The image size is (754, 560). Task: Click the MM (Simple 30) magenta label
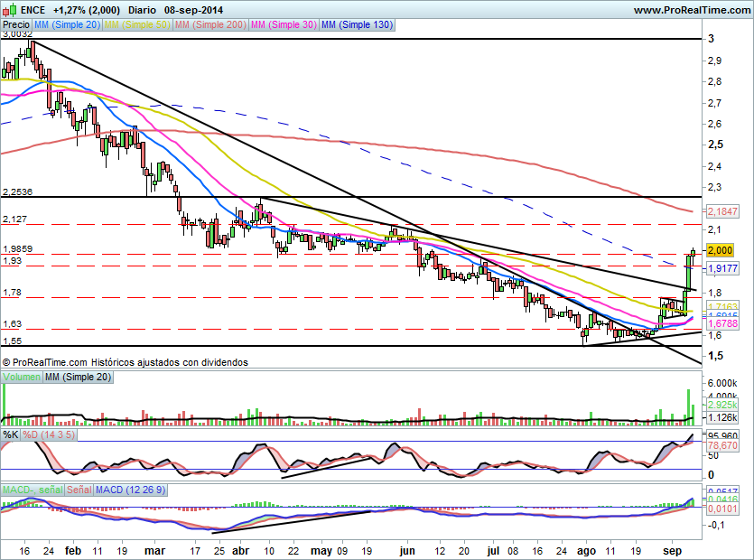click(284, 25)
